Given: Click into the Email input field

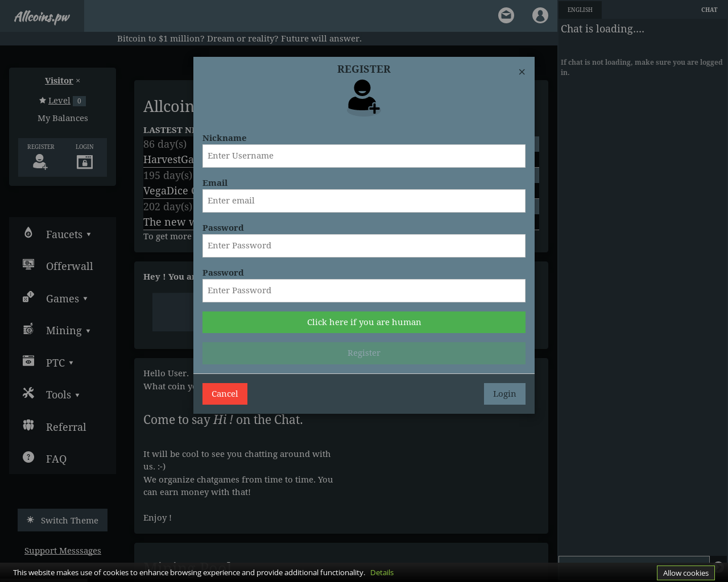Looking at the screenshot, I should point(364,201).
